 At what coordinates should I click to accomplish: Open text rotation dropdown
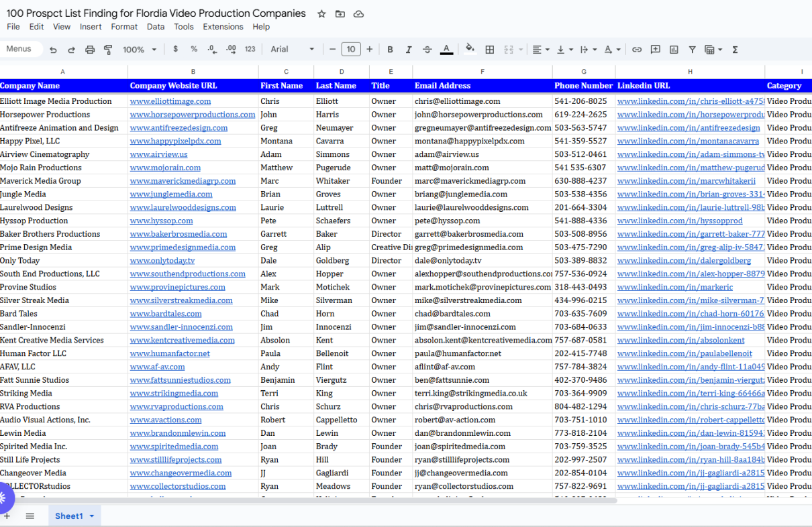point(612,50)
